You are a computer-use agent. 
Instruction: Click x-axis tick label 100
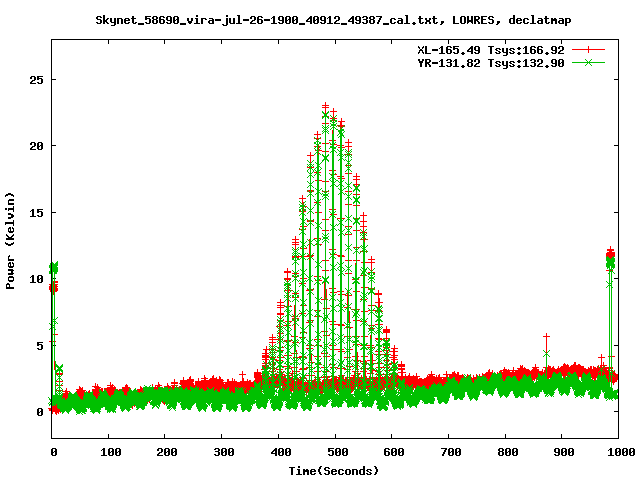111,452
